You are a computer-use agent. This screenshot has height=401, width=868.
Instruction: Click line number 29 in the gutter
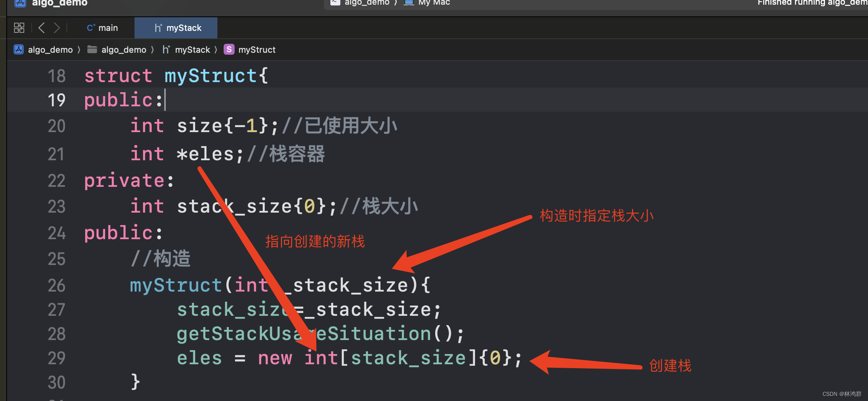coord(57,358)
